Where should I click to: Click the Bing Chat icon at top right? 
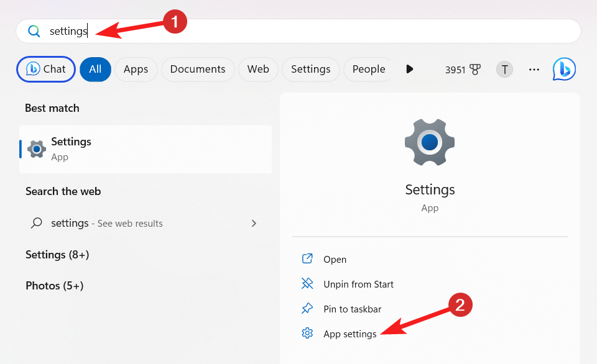tap(564, 69)
